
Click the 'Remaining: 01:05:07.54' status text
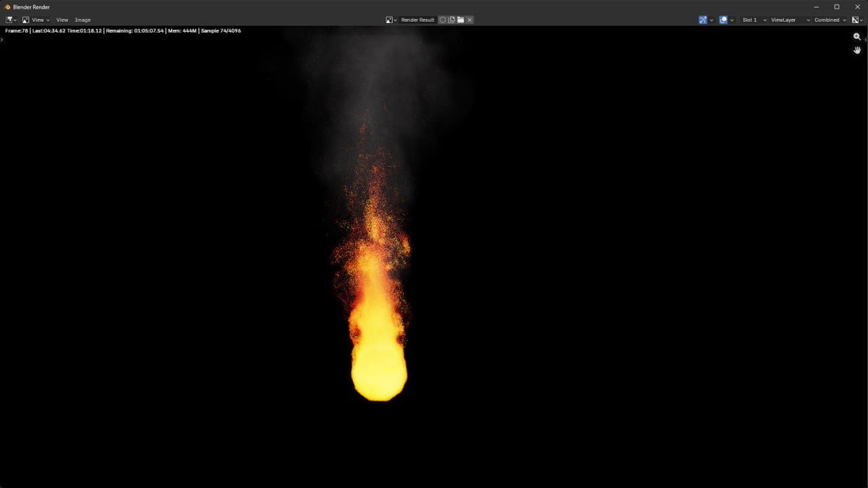135,30
